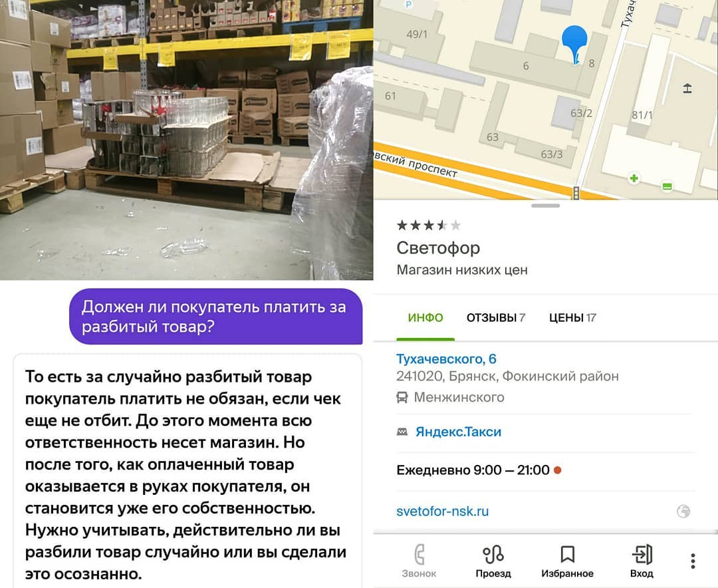Click the taxi icon beside Яндекс.Такси
The height and width of the screenshot is (588, 718).
click(x=402, y=432)
